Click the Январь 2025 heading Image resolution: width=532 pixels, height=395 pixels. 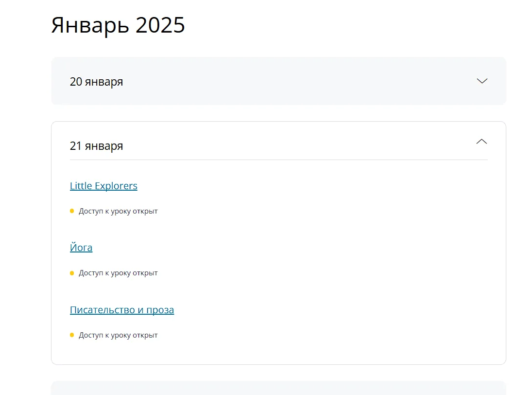[x=118, y=25]
